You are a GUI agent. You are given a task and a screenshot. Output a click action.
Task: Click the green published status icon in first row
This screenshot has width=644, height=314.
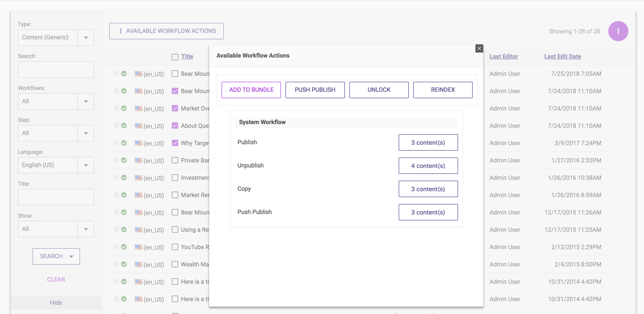124,73
